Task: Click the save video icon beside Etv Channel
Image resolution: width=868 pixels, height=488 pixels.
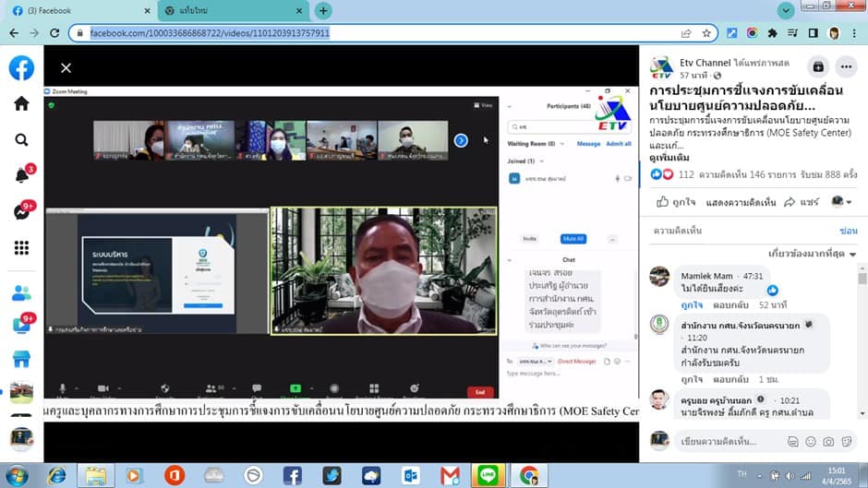Action: [817, 66]
